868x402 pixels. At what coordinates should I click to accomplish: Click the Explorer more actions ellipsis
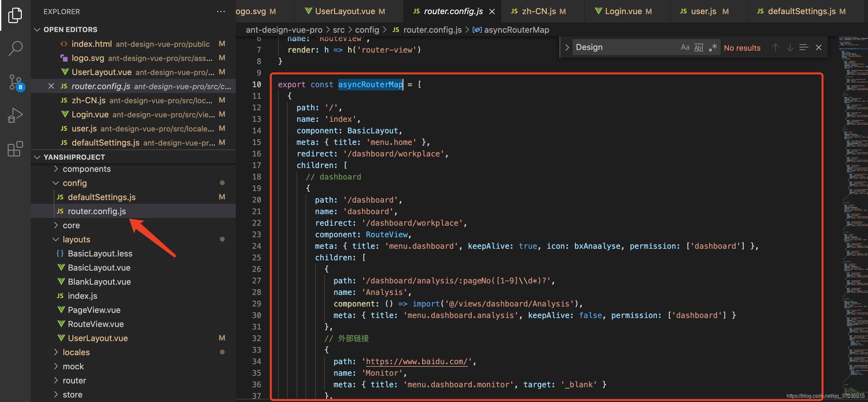pyautogui.click(x=221, y=12)
